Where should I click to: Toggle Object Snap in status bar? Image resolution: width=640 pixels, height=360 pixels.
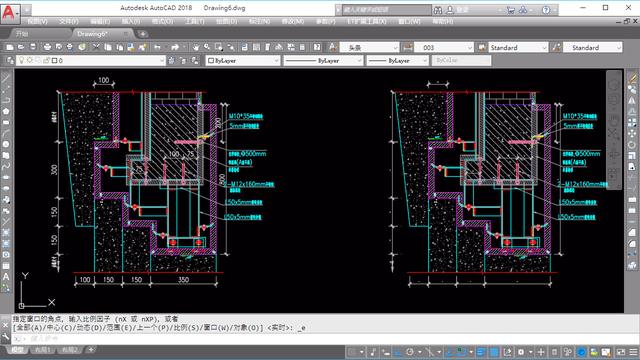(x=461, y=352)
